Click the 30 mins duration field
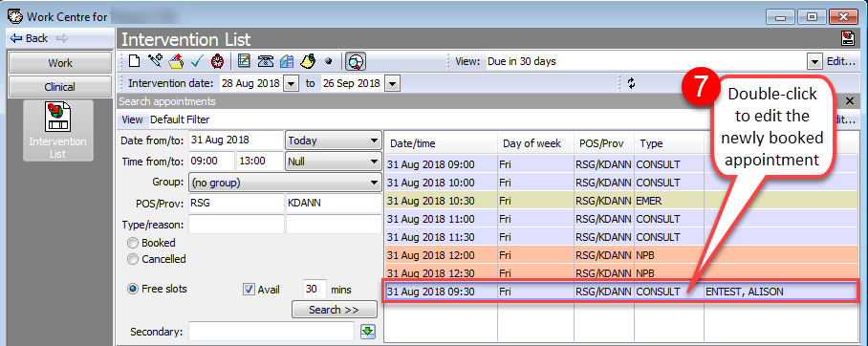 [315, 290]
